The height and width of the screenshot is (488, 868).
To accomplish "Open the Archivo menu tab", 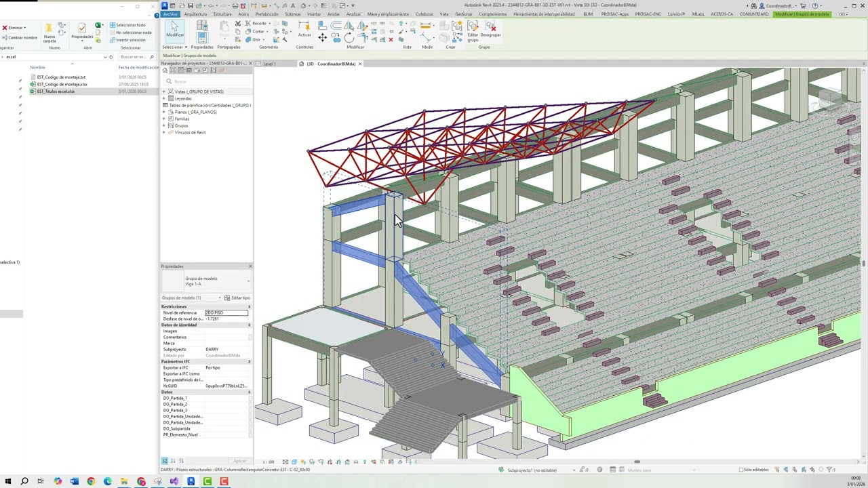I will [170, 14].
